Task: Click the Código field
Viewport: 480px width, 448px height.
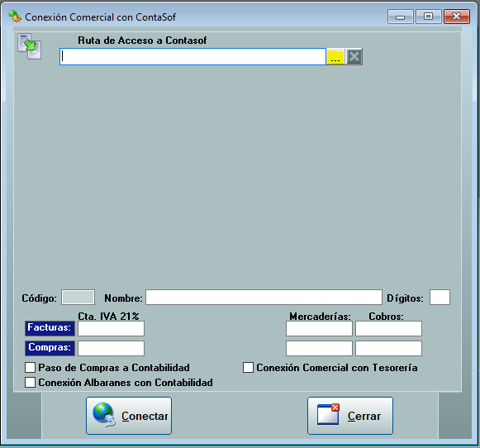Action: click(x=78, y=298)
